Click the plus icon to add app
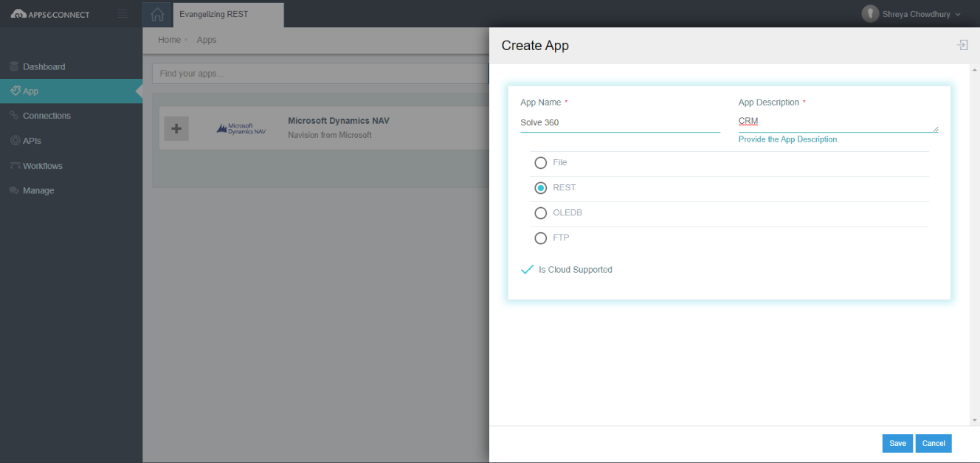 176,128
